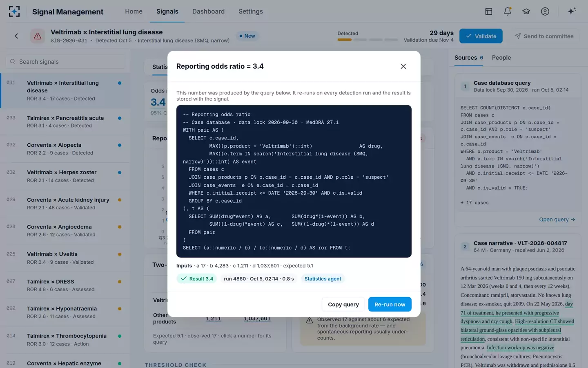Open query link in Sources panel
The image size is (588, 368).
(x=557, y=220)
